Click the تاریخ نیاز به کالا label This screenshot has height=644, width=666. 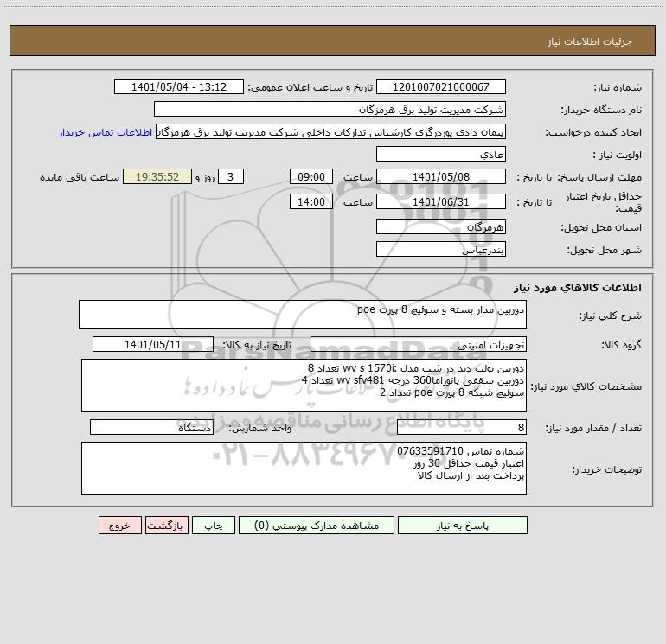pos(258,345)
